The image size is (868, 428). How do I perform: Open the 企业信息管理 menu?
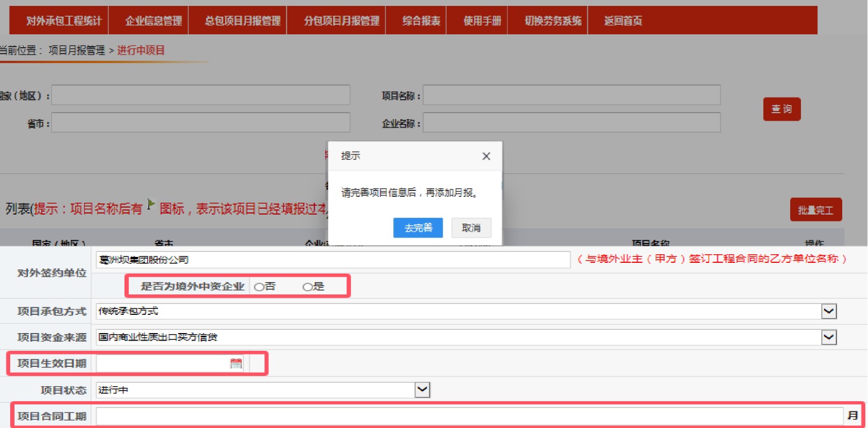click(153, 21)
